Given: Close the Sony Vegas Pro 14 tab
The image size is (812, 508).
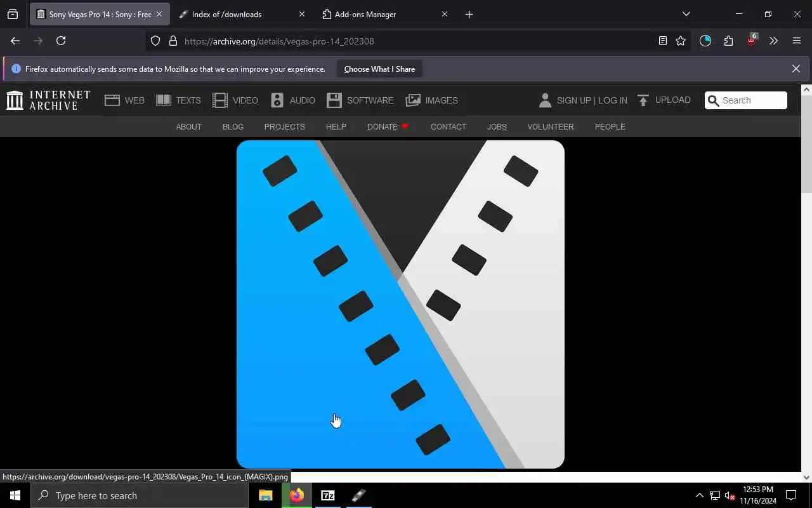Looking at the screenshot, I should click(x=159, y=14).
